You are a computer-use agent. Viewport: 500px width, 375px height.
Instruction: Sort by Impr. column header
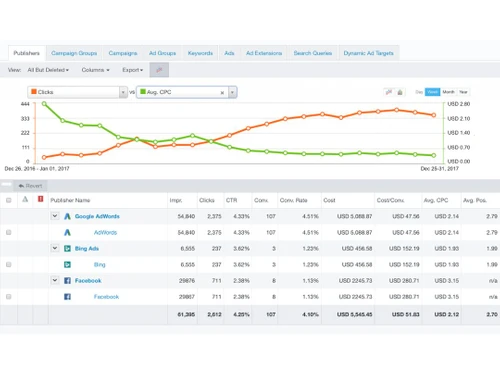pyautogui.click(x=176, y=200)
